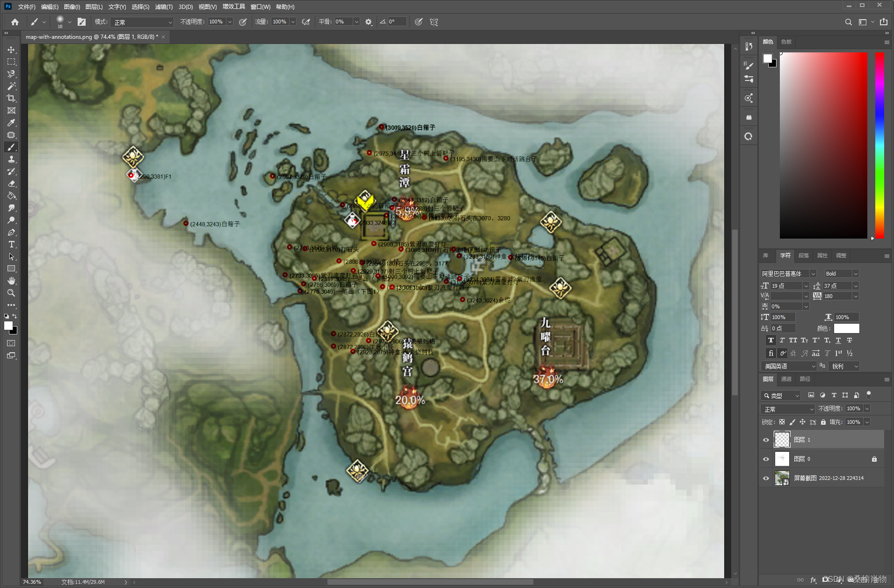
Task: Switch to the 通道 tab
Action: [x=786, y=379]
